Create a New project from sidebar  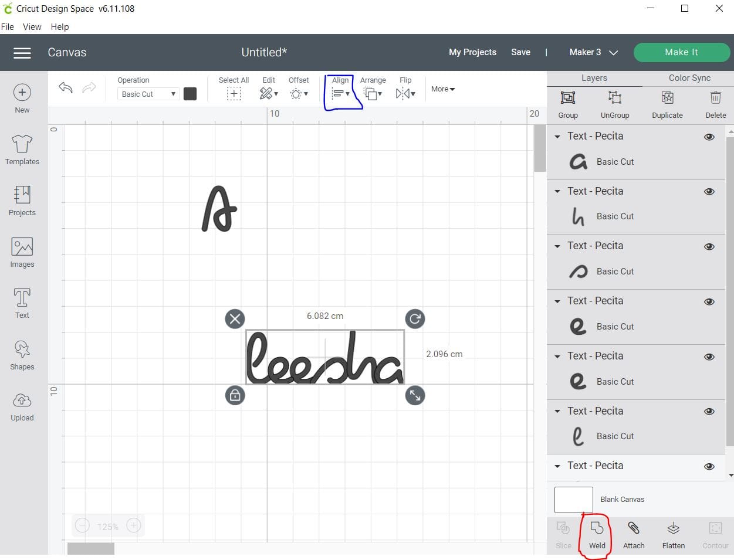[x=22, y=99]
